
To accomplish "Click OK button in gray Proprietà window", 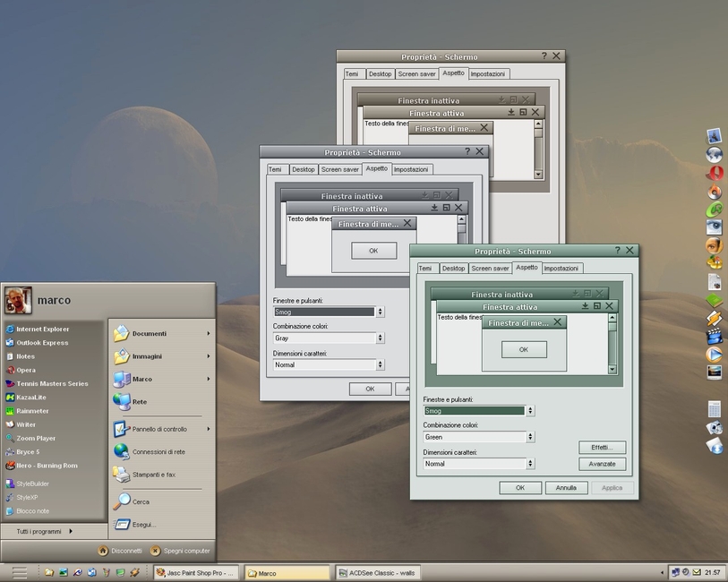I will (x=370, y=389).
